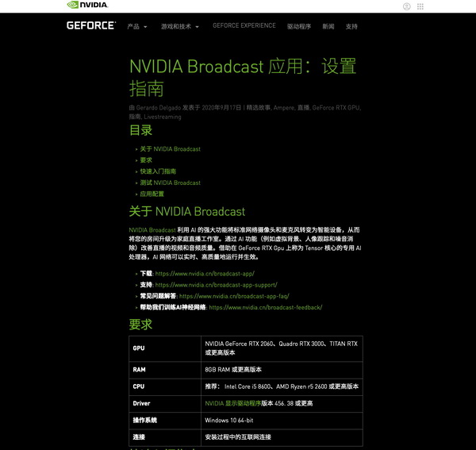
Task: Click author name Gerardo Delgado
Action: [159, 108]
